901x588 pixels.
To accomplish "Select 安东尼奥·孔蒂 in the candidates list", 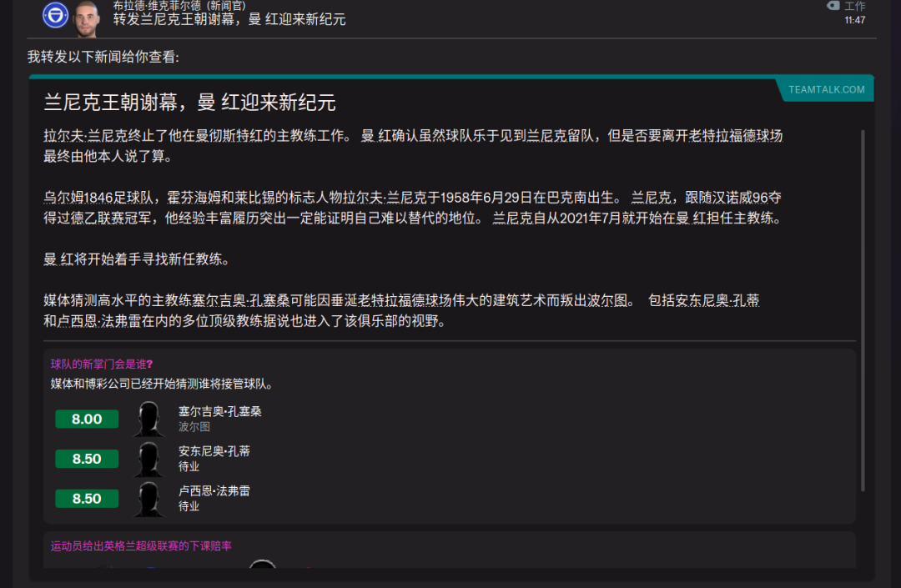I will click(x=214, y=451).
